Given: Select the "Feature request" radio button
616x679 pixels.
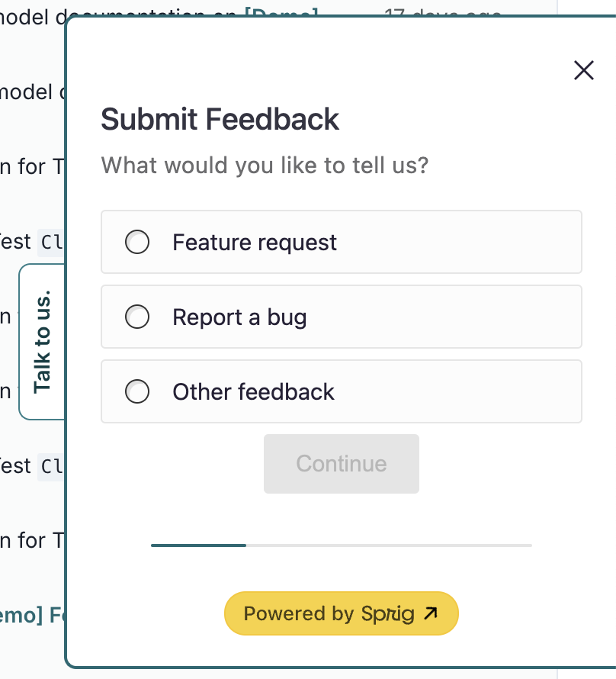Looking at the screenshot, I should [137, 242].
